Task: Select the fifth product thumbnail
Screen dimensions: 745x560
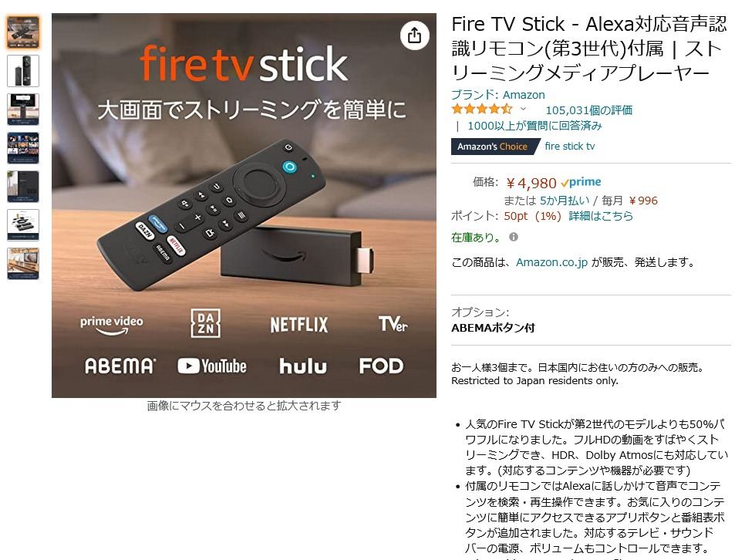Action: point(23,187)
